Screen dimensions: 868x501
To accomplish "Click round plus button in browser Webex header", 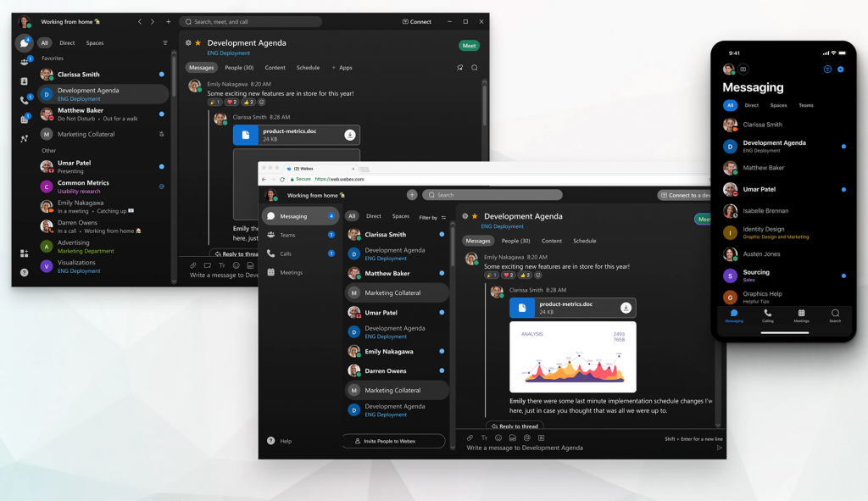I will tap(412, 195).
